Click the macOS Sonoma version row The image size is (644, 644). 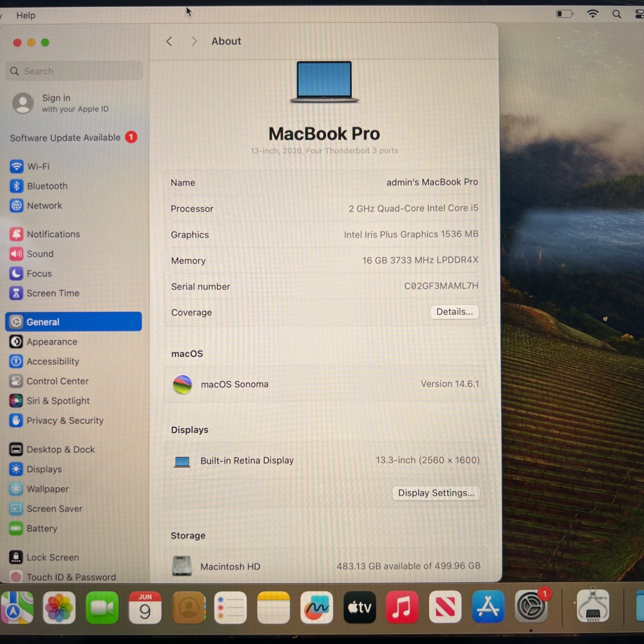325,384
